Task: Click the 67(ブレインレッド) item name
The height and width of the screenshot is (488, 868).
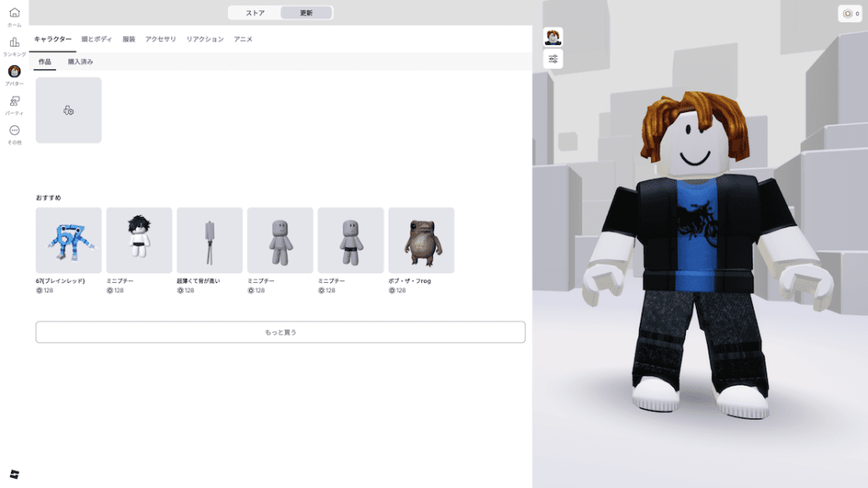Action: 60,281
